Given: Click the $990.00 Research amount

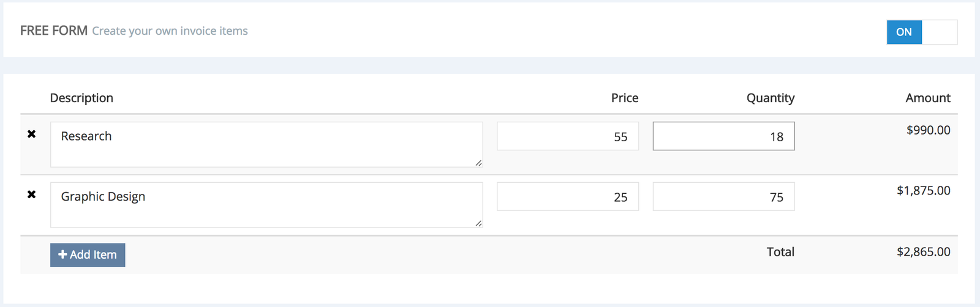Looking at the screenshot, I should pos(928,130).
